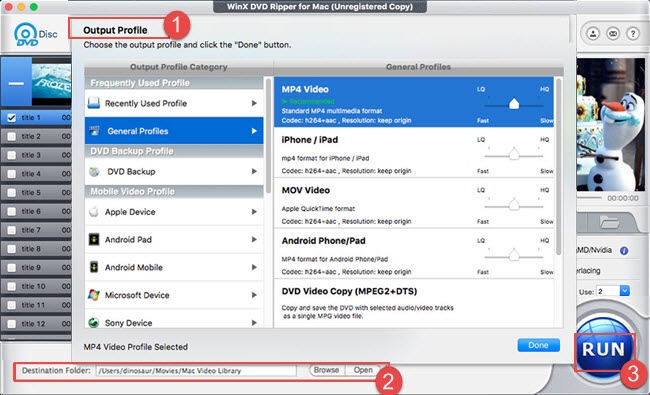Viewport: 650px width, 395px height.
Task: Click the Destination Folder path field
Action: [x=196, y=371]
